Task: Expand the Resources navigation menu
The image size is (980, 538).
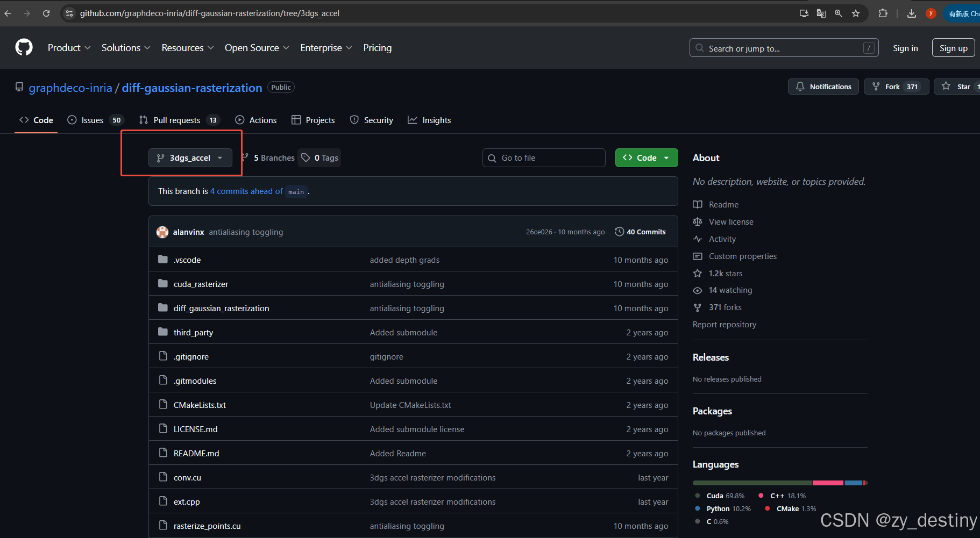Action: click(188, 48)
